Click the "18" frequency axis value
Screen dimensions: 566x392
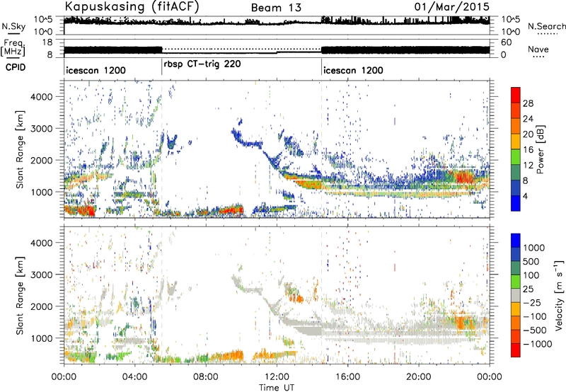pos(47,42)
